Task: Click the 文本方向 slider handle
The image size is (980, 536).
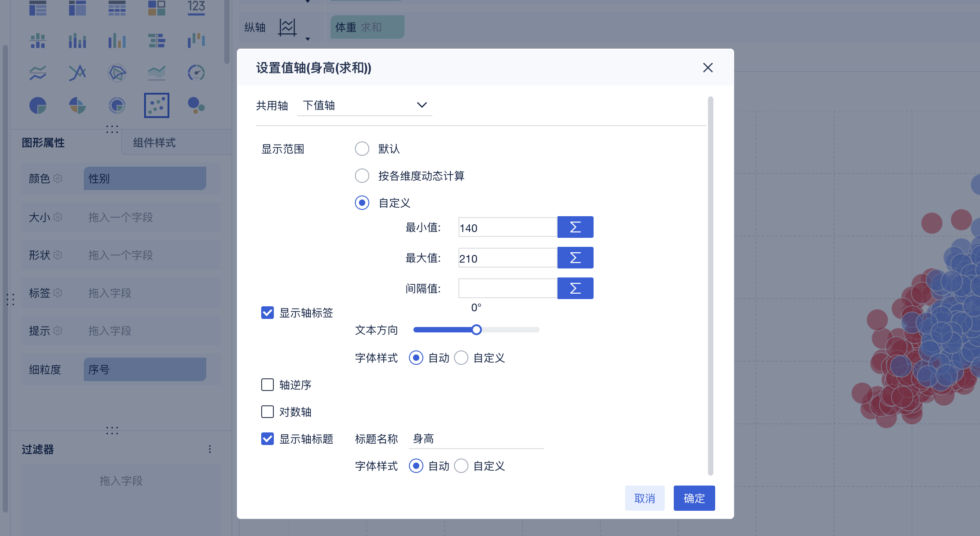Action: coord(476,330)
